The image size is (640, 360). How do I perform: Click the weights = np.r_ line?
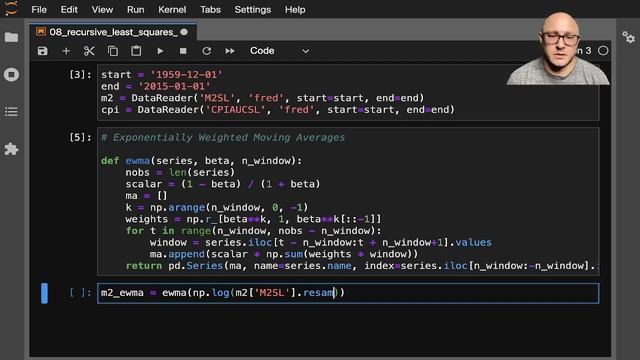point(253,219)
